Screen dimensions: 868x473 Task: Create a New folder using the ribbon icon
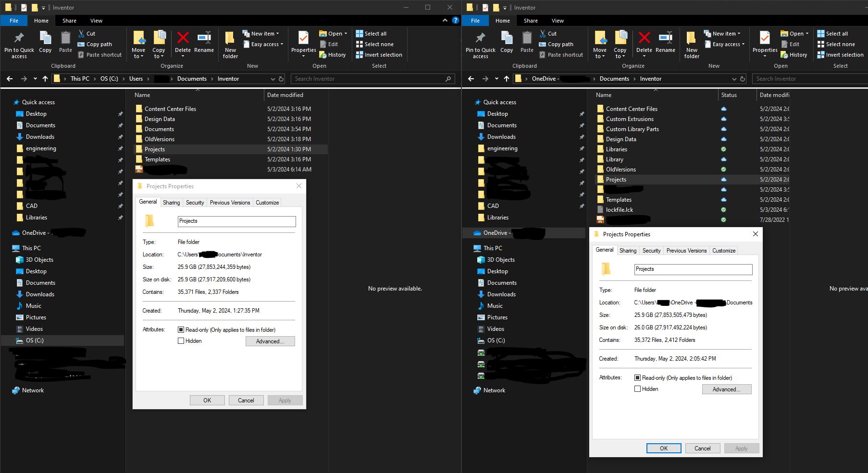230,42
